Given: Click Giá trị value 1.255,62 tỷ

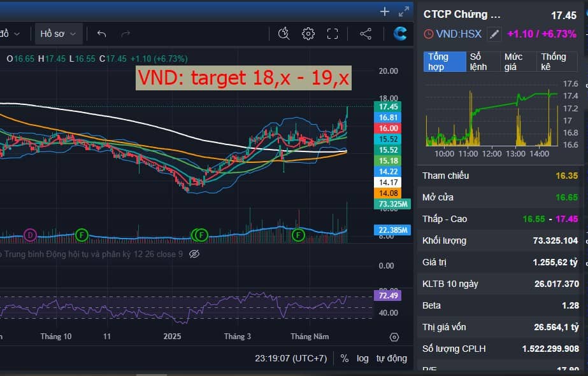Looking at the screenshot, I should coord(556,263).
